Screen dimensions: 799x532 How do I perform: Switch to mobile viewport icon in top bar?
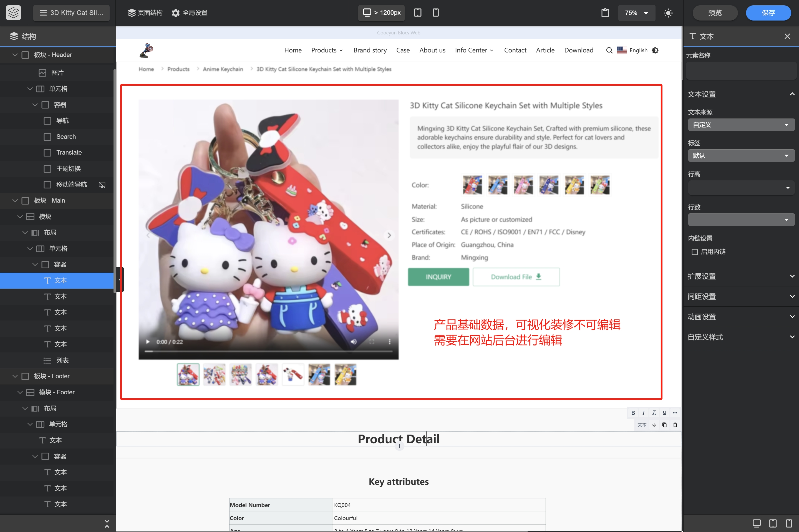[436, 12]
